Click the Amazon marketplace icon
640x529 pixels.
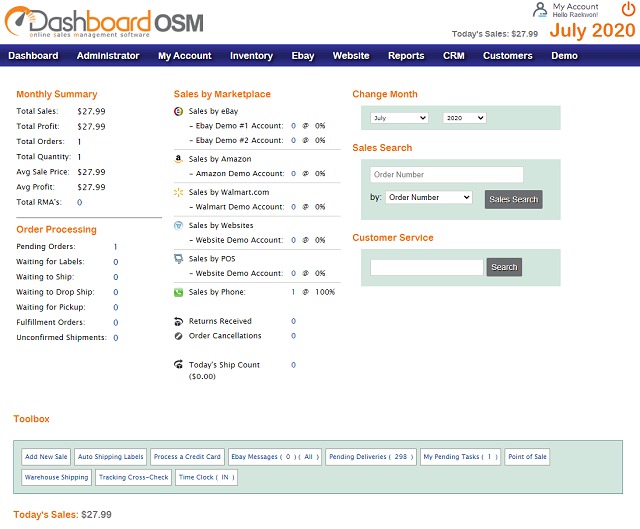178,159
